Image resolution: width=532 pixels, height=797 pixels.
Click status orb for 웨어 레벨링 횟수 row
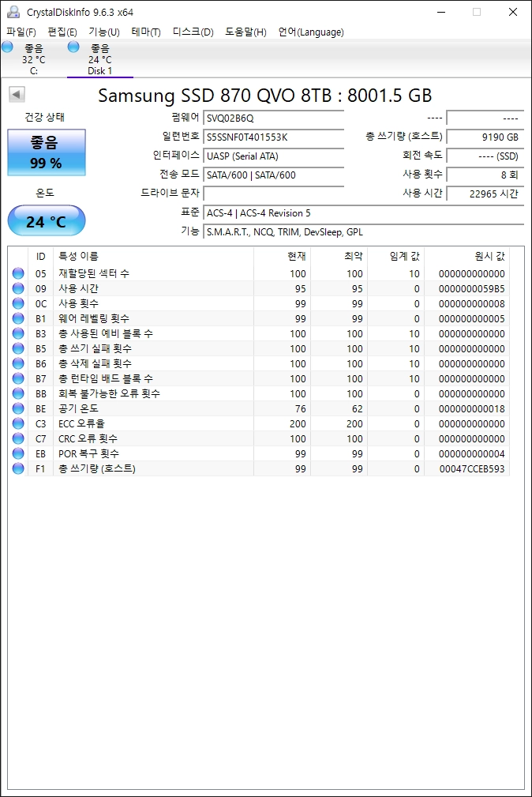18,318
